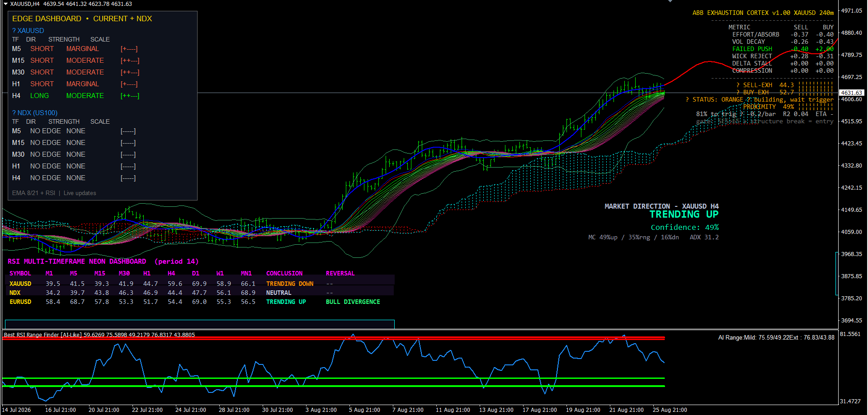Click the empty cyan-outlined box below RSI dashboard
Viewport: 868px width, 415px height.
click(x=200, y=324)
